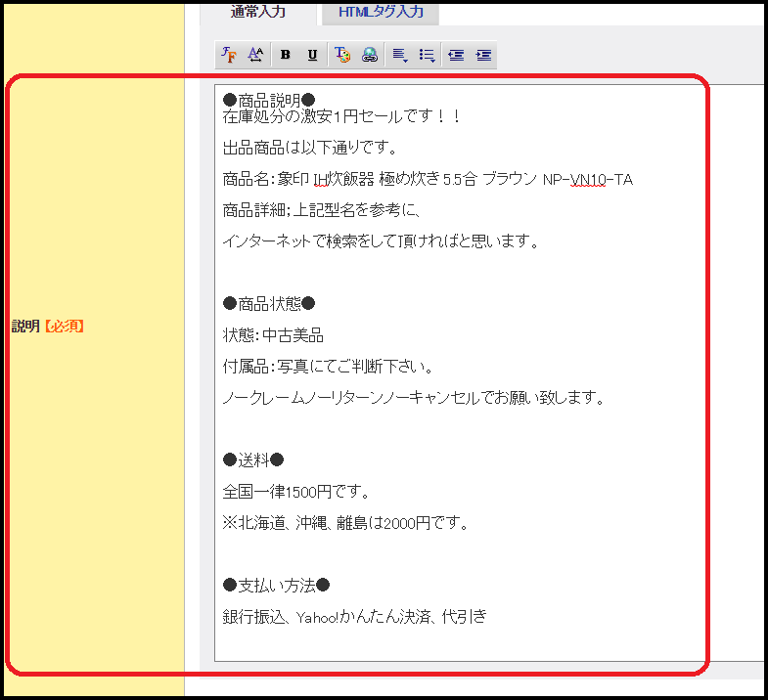Open the font family picker icon
This screenshot has width=768, height=700.
coord(229,55)
